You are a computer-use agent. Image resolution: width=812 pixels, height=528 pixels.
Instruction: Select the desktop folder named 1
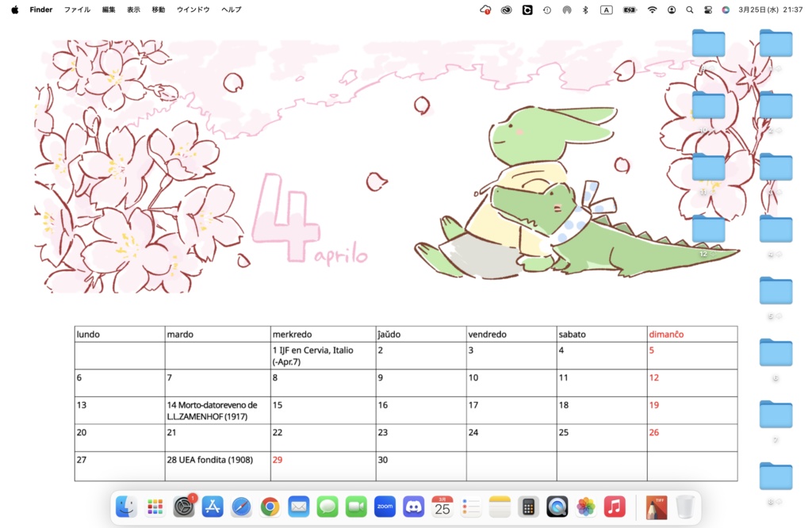(776, 44)
